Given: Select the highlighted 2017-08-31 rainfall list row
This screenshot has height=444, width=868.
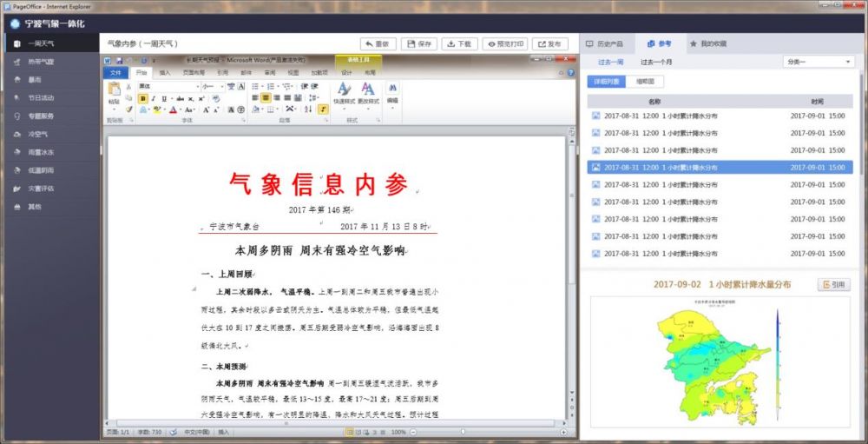Looking at the screenshot, I should point(719,167).
